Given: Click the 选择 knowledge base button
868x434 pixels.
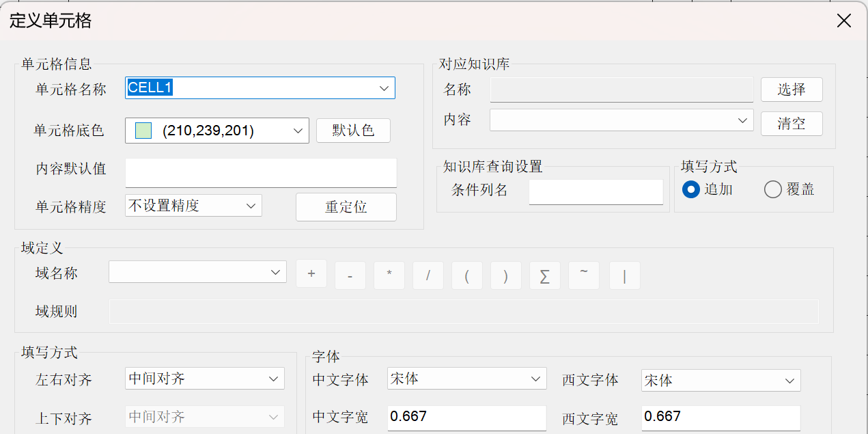Looking at the screenshot, I should pyautogui.click(x=792, y=90).
